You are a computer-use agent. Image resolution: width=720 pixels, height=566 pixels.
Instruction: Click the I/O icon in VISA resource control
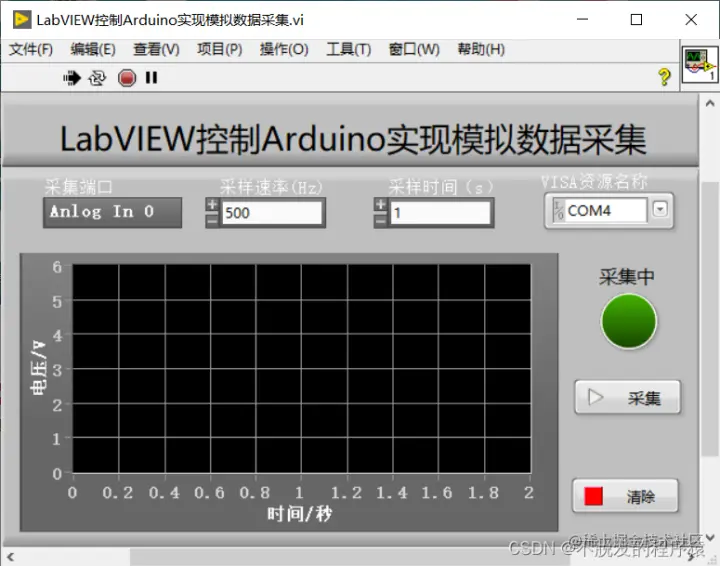pyautogui.click(x=558, y=211)
